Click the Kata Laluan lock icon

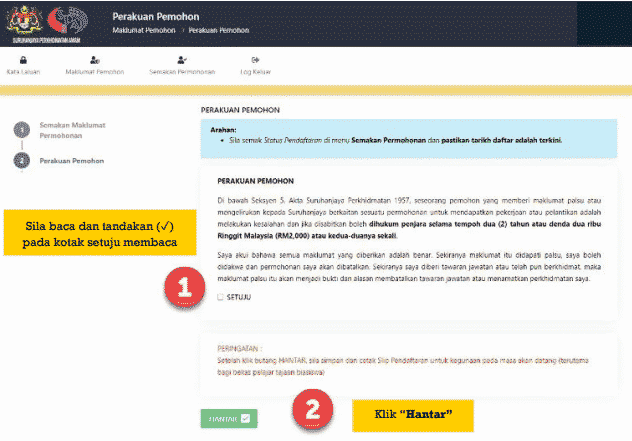click(23, 60)
